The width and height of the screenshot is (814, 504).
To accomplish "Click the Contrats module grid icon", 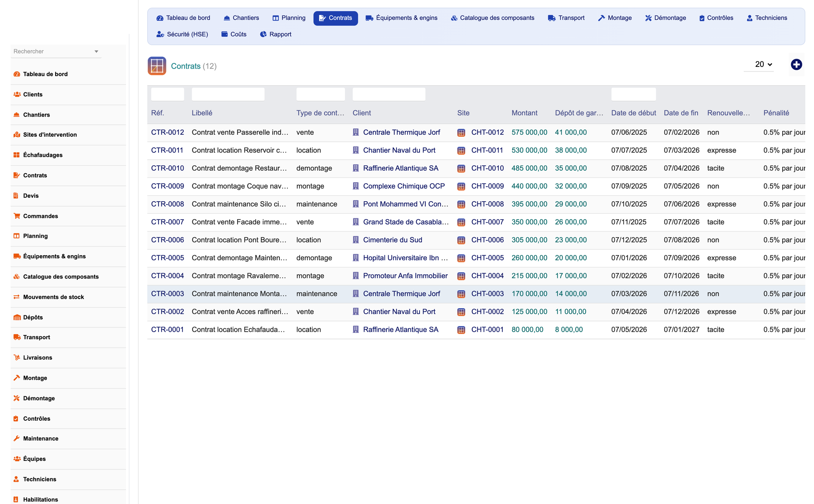I will [157, 66].
